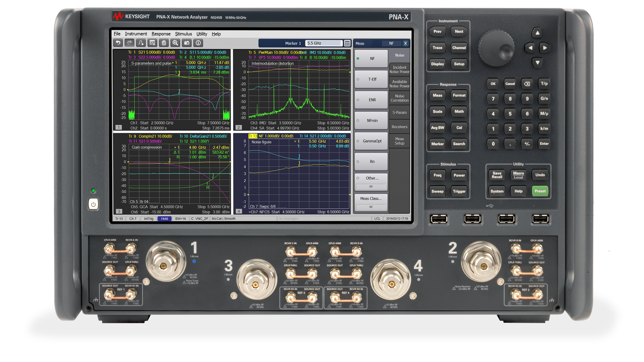Open the Utility menu
Screen dimensions: 644x362
click(x=202, y=34)
